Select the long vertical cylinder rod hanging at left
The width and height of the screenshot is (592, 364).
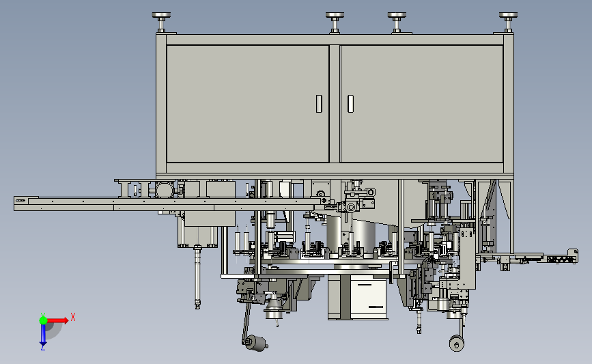point(197,277)
